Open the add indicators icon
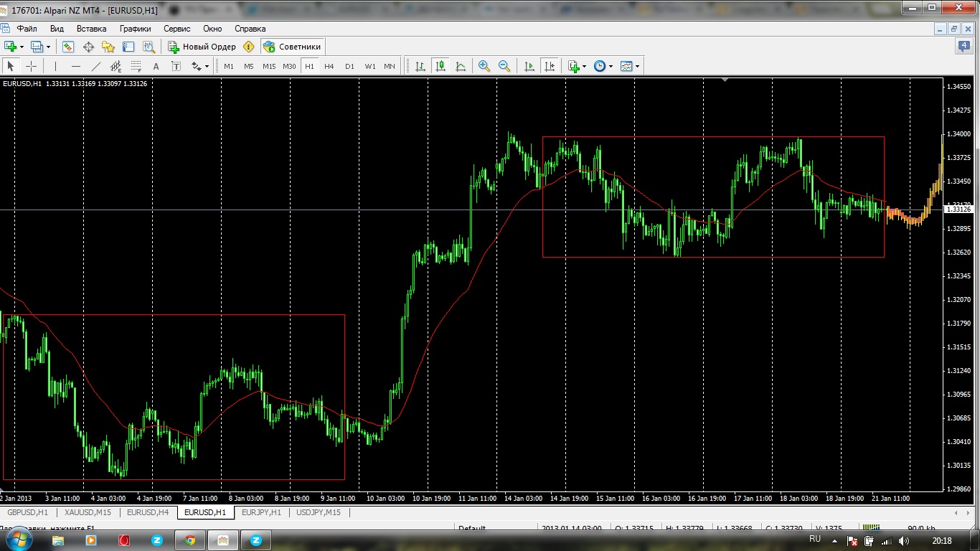This screenshot has width=980, height=551. pyautogui.click(x=574, y=66)
